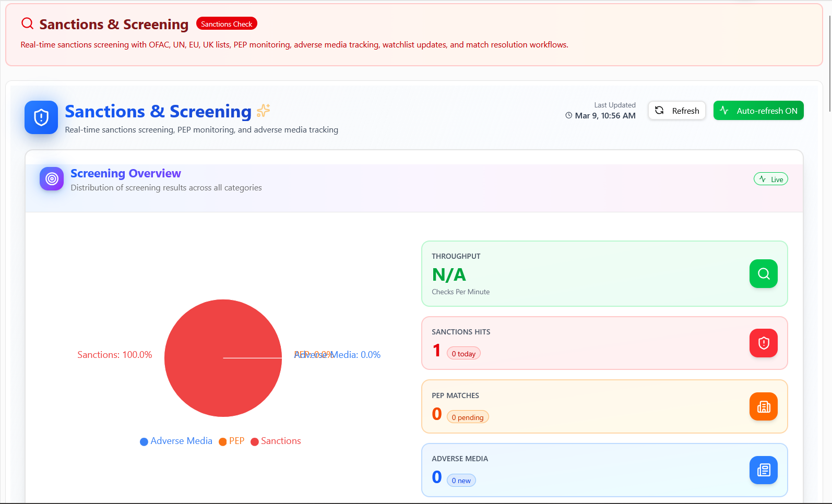The width and height of the screenshot is (832, 504).
Task: Click the blue Adverse Media newspaper icon
Action: point(763,470)
